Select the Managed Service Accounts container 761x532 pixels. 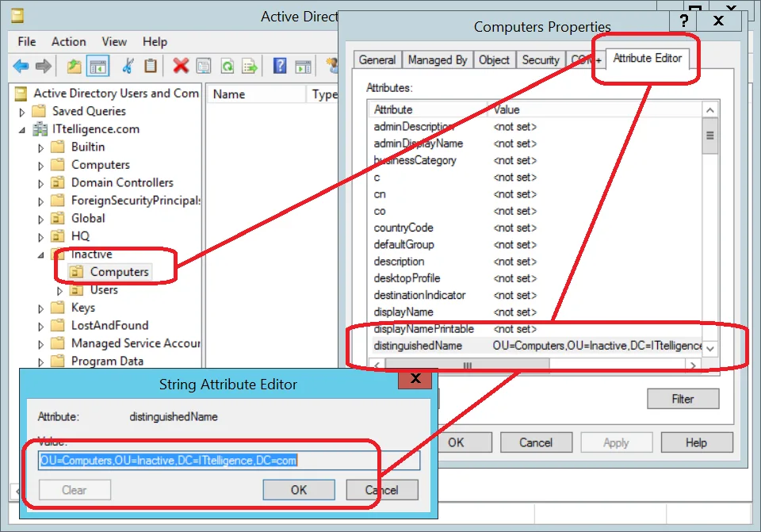[x=136, y=343]
